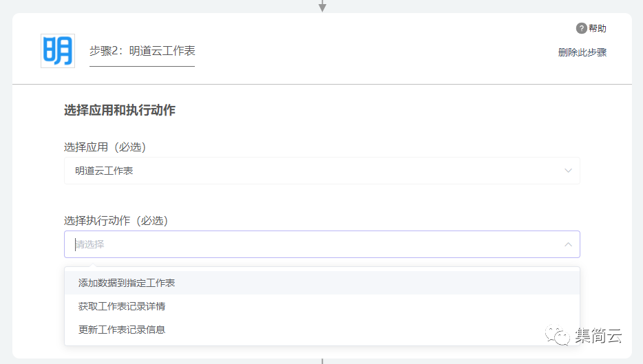Select option 添加数据到指定工作表
Screen dimensions: 643x364
(322, 283)
